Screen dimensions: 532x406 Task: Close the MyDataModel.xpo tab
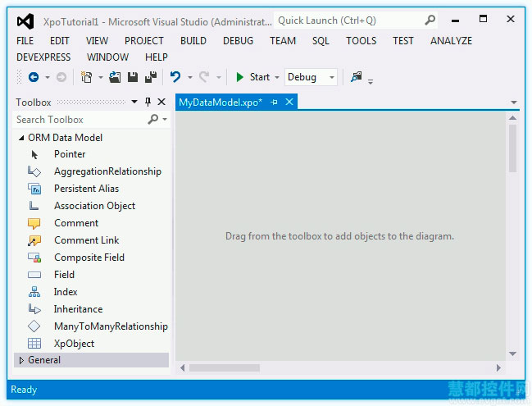(x=289, y=102)
